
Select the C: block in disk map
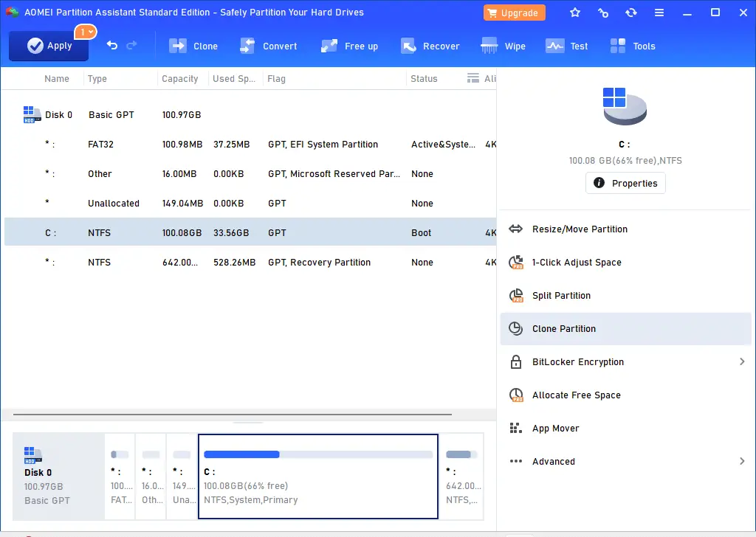click(x=318, y=477)
